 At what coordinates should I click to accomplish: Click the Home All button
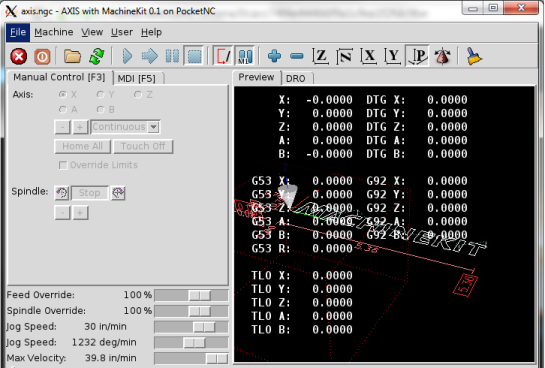pyautogui.click(x=82, y=146)
